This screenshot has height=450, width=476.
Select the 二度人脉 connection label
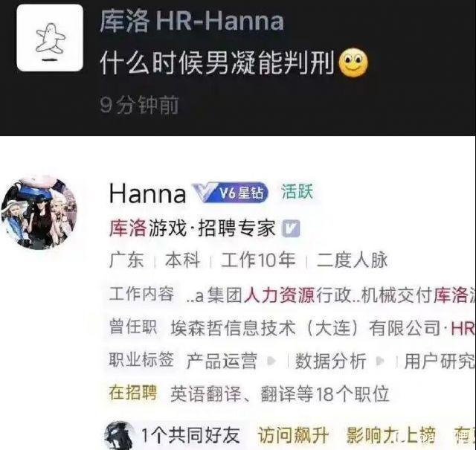click(x=352, y=260)
